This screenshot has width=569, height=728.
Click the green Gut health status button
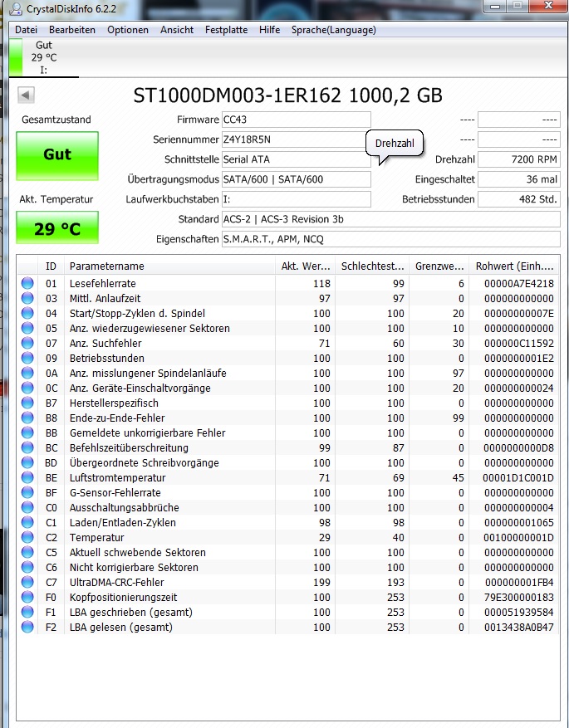tap(57, 155)
